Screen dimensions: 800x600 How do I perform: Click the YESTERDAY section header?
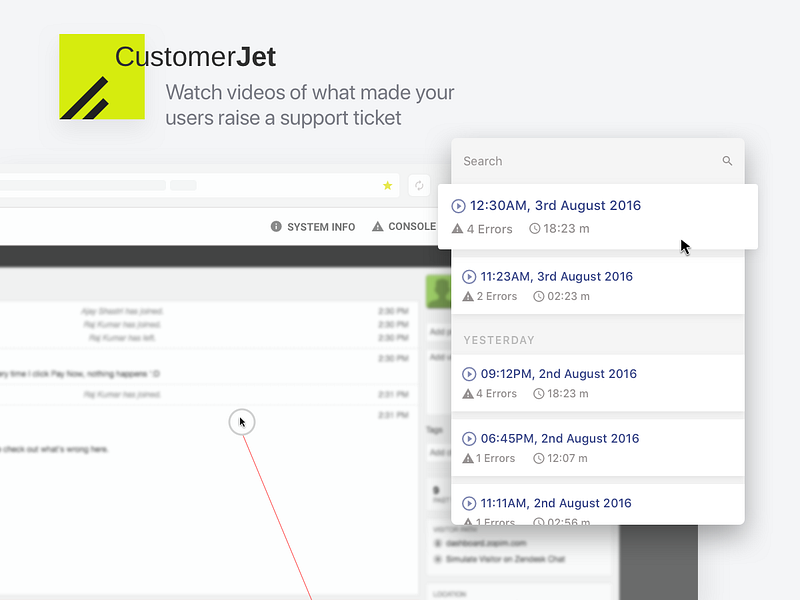(499, 340)
